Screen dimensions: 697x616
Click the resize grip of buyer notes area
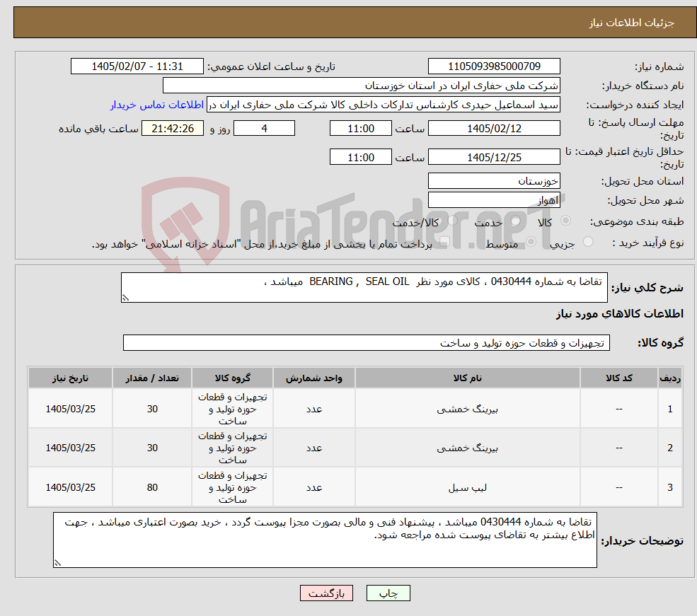coord(57,563)
